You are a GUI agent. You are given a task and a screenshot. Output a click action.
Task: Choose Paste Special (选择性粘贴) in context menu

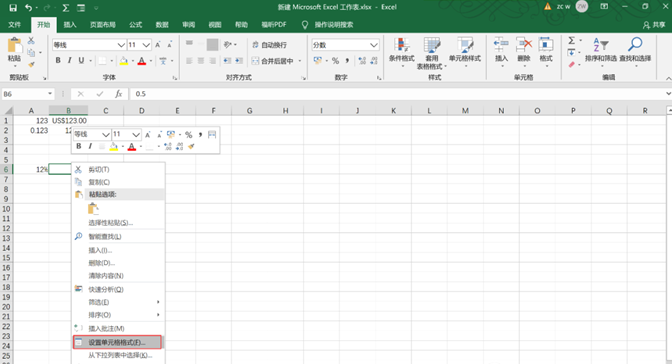point(118,223)
